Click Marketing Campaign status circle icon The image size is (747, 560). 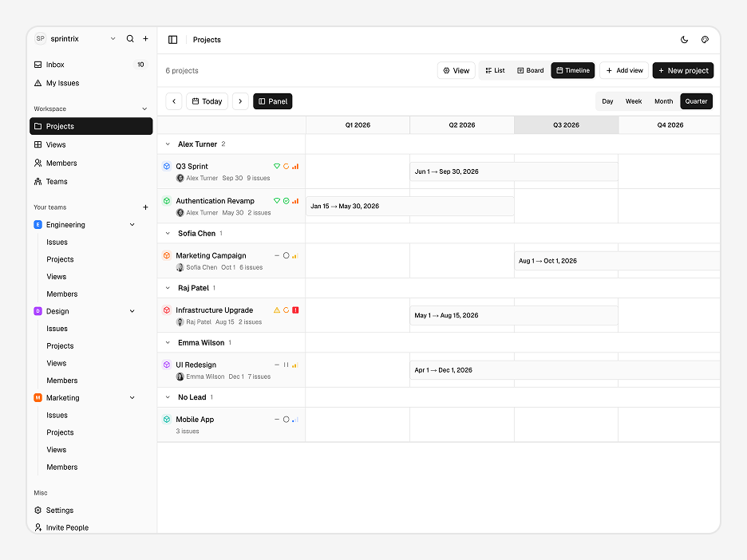287,256
